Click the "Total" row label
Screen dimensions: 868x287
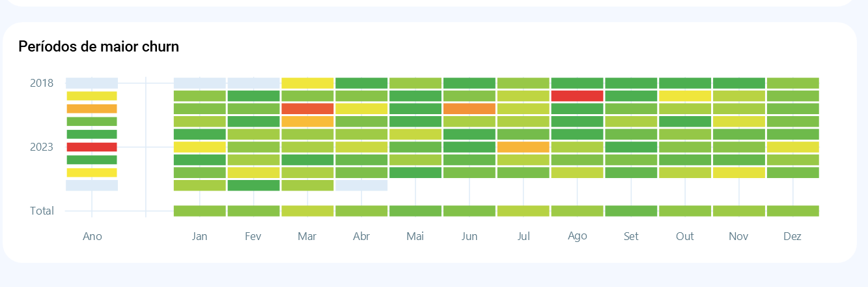[x=42, y=211]
